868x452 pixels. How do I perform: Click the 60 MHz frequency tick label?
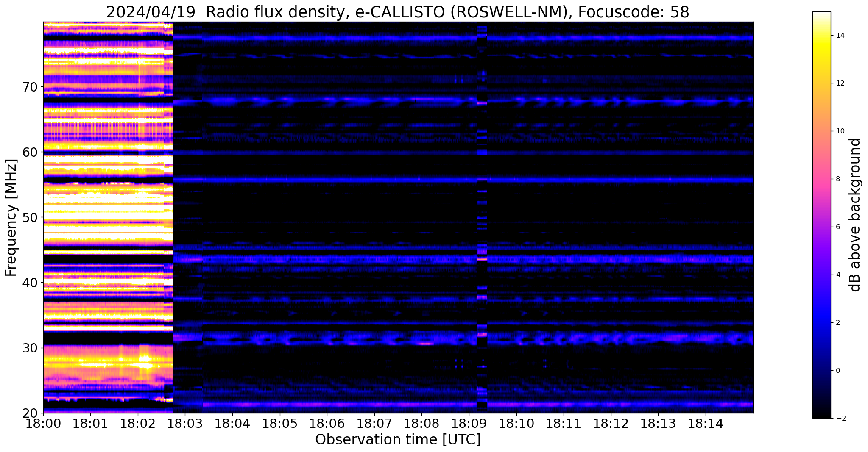[x=30, y=152]
